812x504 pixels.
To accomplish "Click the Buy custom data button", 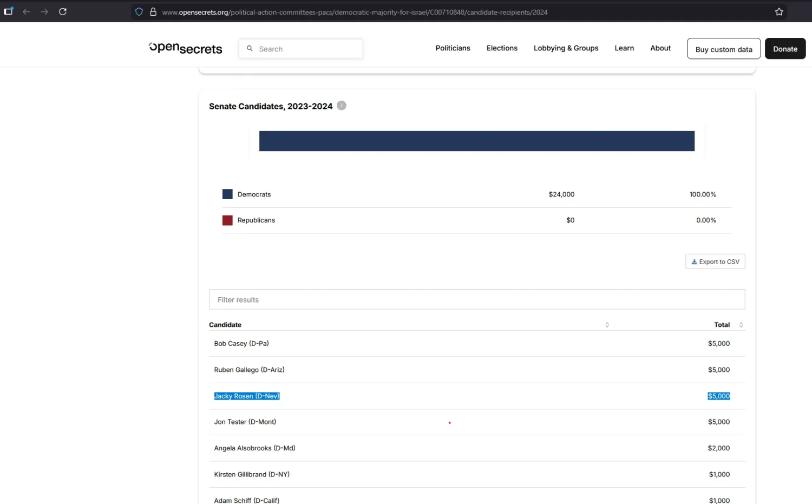I will (724, 49).
